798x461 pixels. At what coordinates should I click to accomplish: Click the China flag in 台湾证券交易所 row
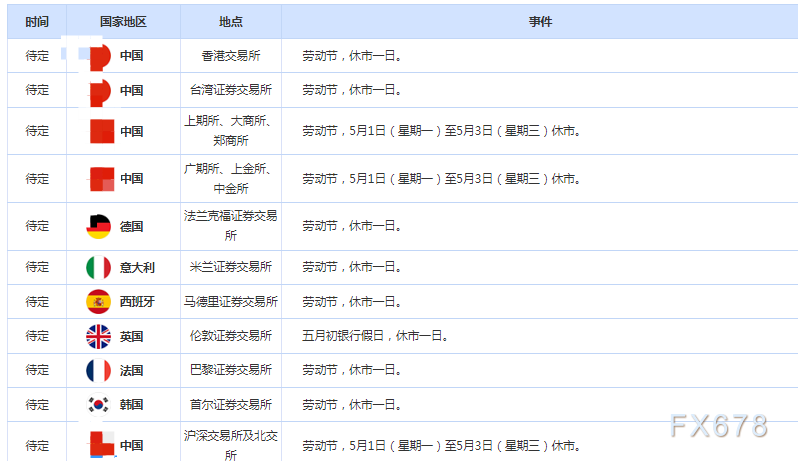pyautogui.click(x=100, y=92)
